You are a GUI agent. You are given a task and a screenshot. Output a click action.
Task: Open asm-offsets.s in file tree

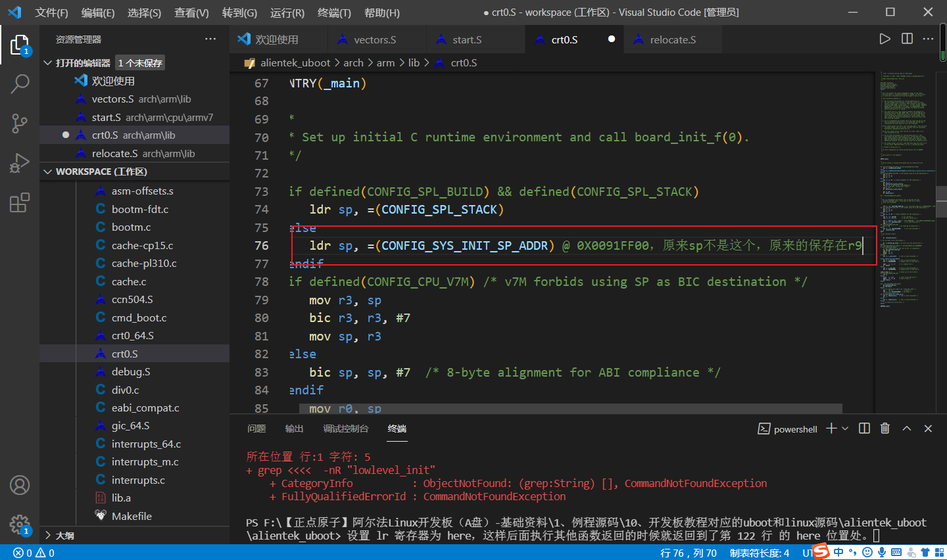pyautogui.click(x=134, y=191)
